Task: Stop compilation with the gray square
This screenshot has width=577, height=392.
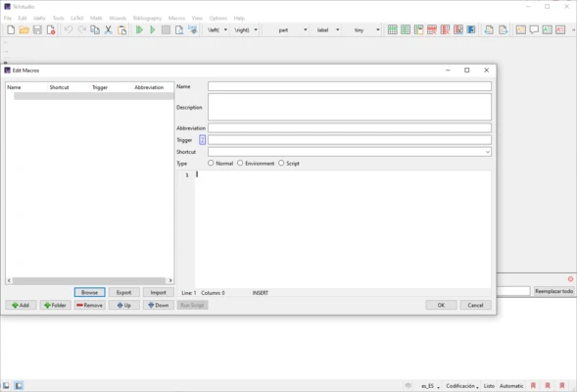Action: click(166, 29)
